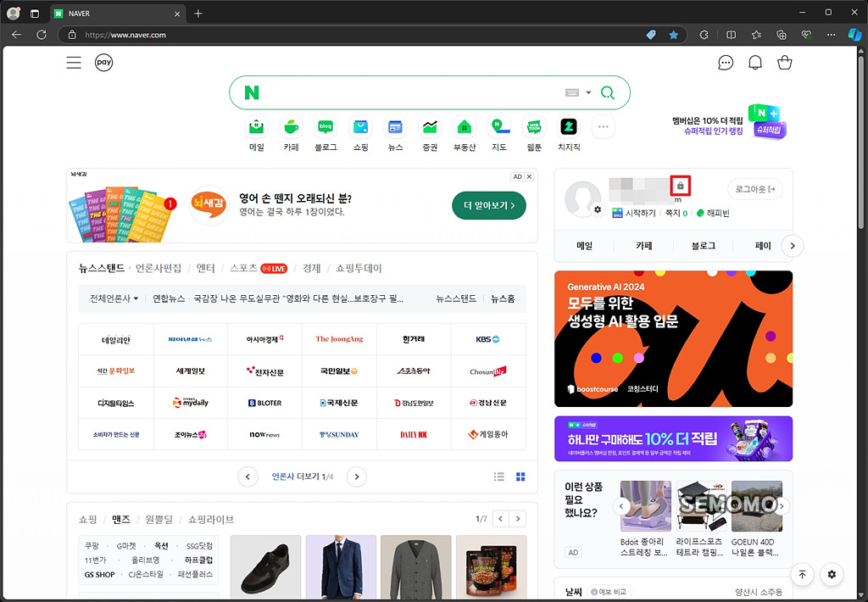Switch to 경제 tab
The height and width of the screenshot is (602, 868).
tap(312, 268)
